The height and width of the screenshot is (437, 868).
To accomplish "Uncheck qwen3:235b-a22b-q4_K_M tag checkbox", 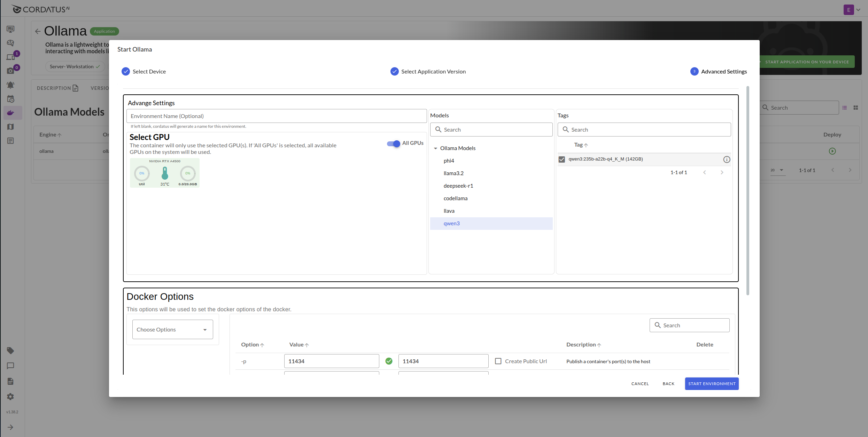I will 561,159.
